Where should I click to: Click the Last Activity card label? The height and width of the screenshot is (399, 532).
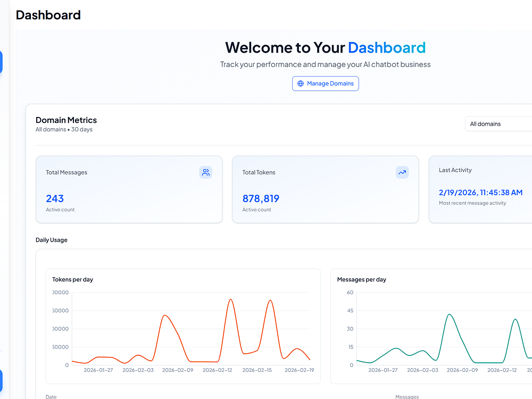point(455,170)
